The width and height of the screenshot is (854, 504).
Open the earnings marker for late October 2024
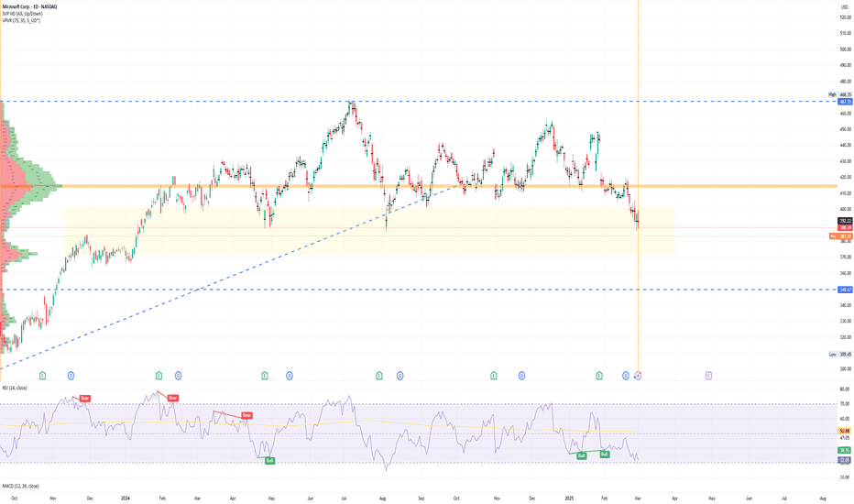[x=494, y=376]
